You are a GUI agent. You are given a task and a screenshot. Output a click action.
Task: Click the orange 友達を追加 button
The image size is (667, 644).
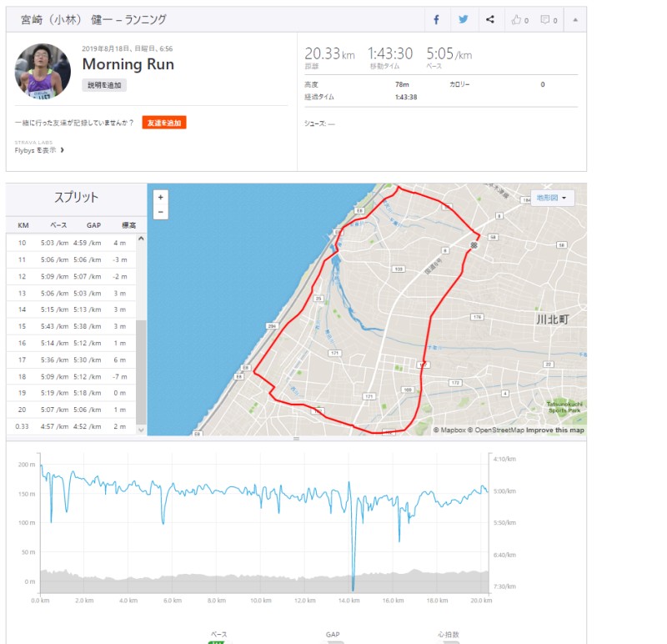tap(163, 123)
